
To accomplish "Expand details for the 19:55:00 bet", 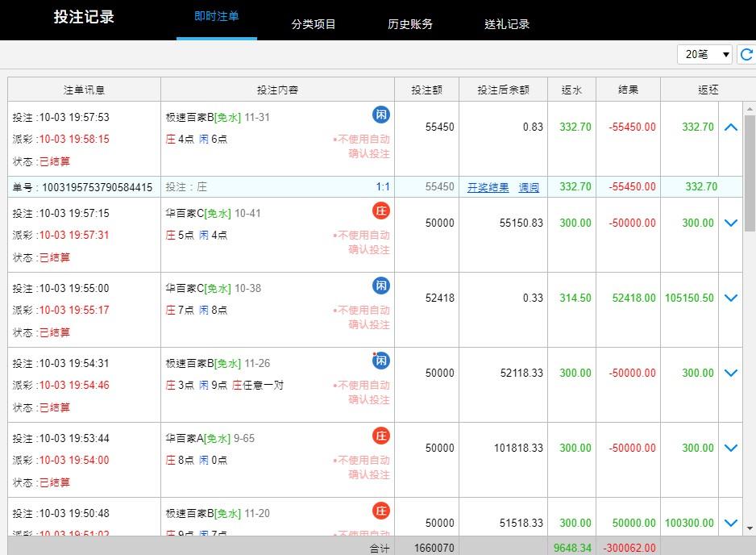I will 730,298.
